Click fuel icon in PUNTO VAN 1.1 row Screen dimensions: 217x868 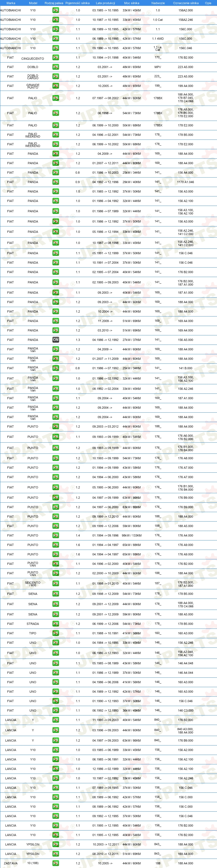point(55,564)
